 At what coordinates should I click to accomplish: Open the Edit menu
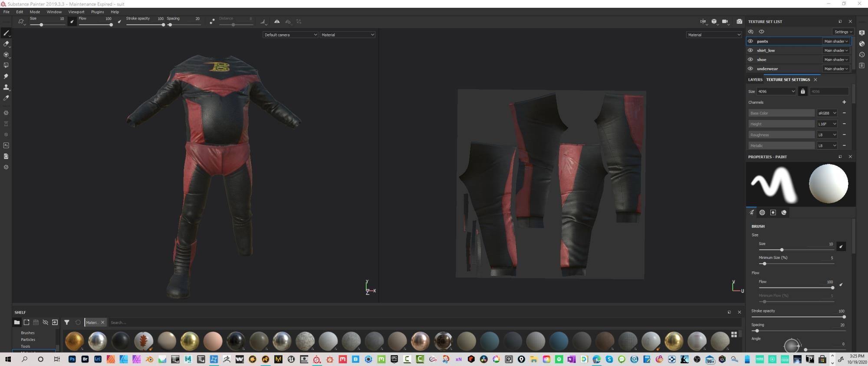pos(20,12)
